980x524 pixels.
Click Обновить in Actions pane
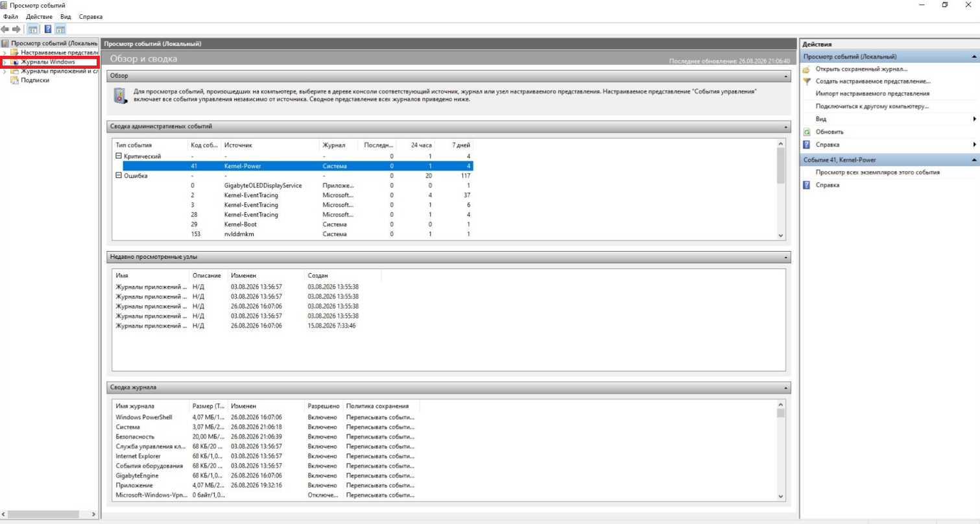pyautogui.click(x=830, y=132)
